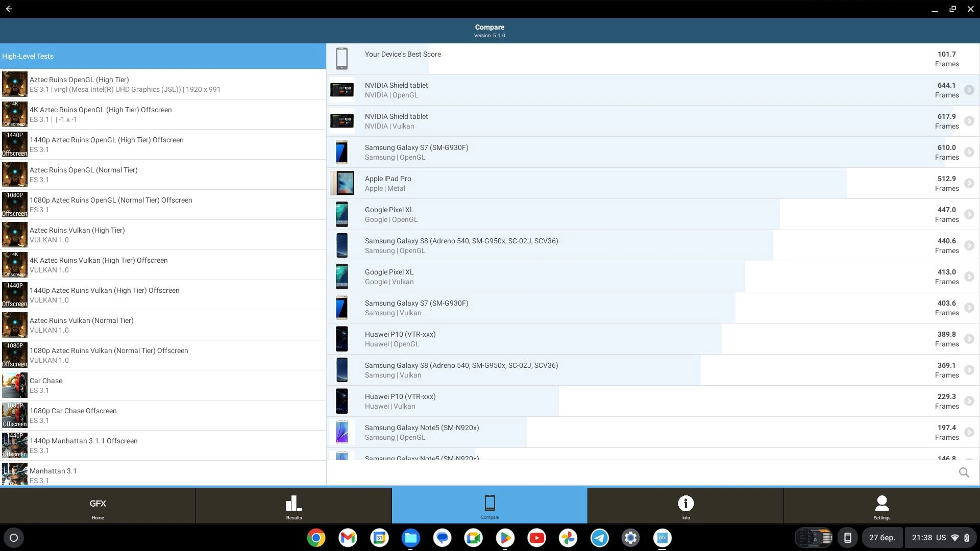Click the GFXBench app icon in shelf

662,538
